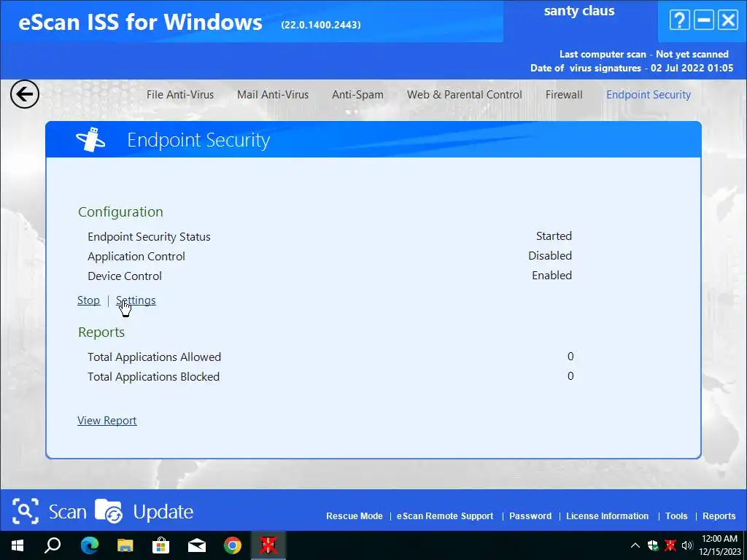This screenshot has height=560, width=747.
Task: Open help with the question mark icon
Action: point(679,20)
